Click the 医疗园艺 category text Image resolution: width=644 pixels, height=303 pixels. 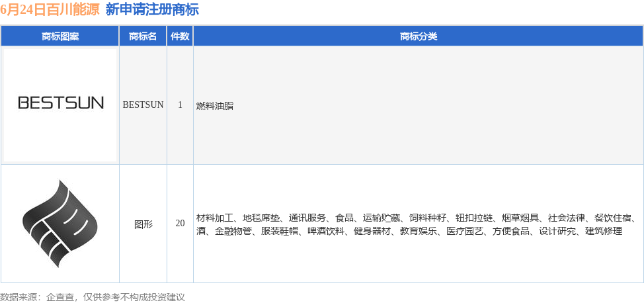(x=465, y=231)
